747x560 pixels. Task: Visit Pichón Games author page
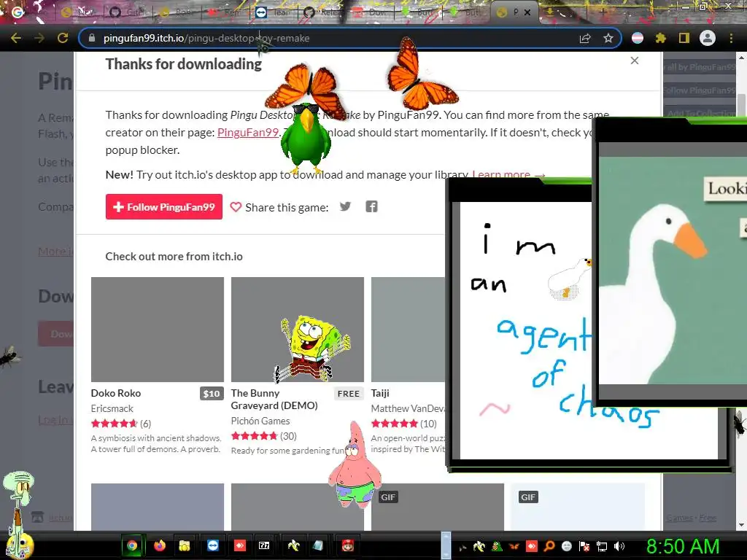260,421
